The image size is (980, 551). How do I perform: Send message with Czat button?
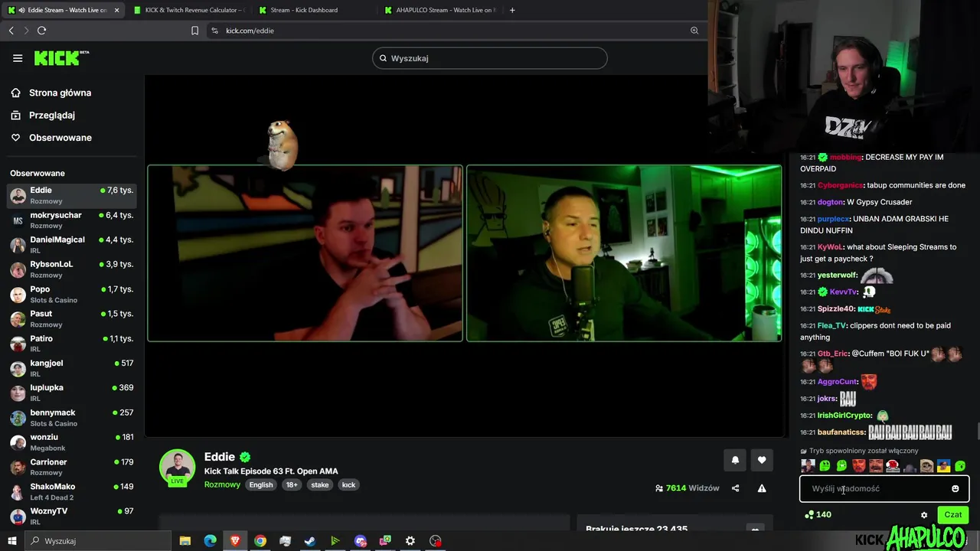[953, 515]
